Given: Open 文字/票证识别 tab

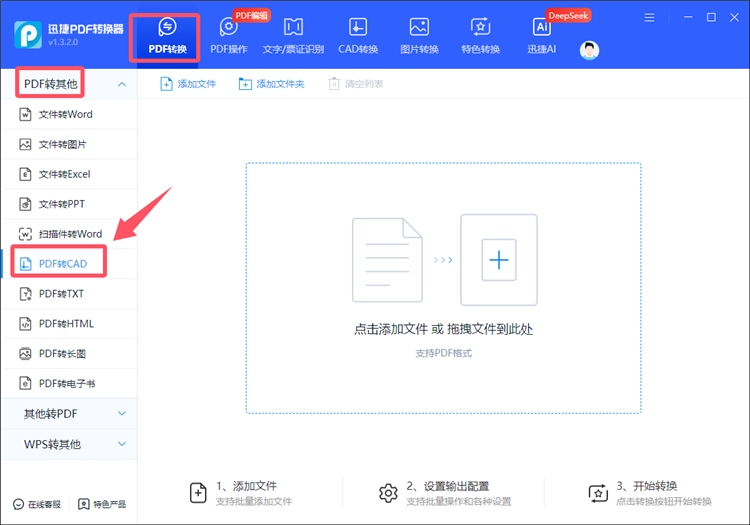Looking at the screenshot, I should [x=293, y=37].
